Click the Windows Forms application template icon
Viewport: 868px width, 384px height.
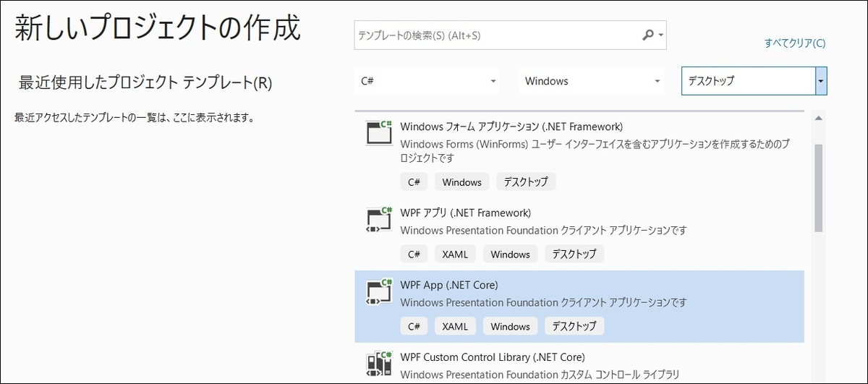click(379, 132)
